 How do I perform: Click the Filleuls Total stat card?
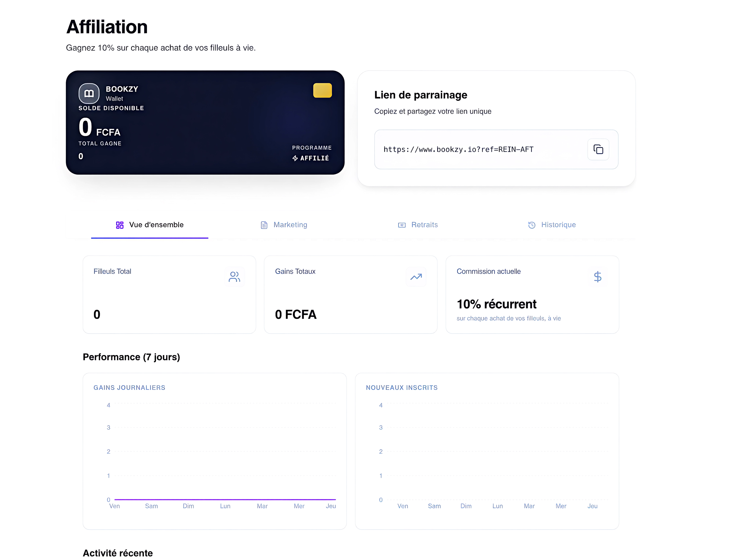[169, 294]
